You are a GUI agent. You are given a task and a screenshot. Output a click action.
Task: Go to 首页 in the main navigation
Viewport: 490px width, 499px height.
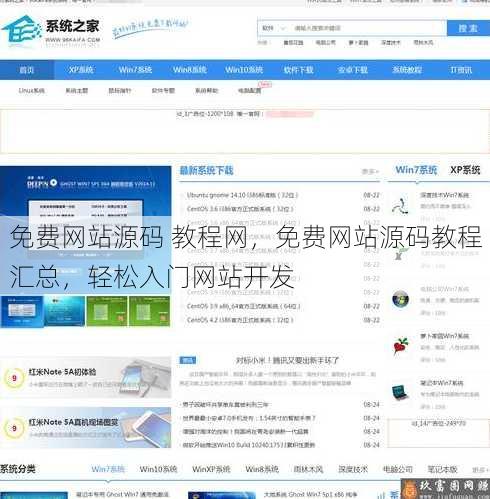pos(27,70)
